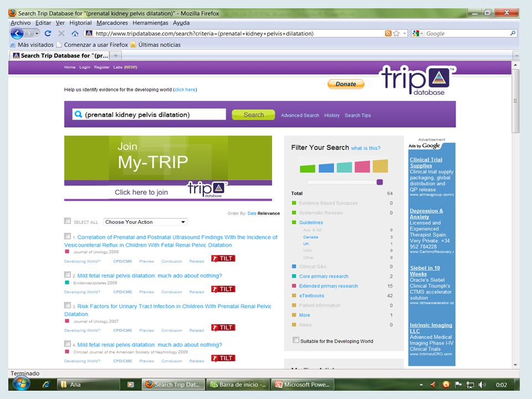Click the Donate button
Viewport: 532px width, 399px height.
tap(346, 84)
